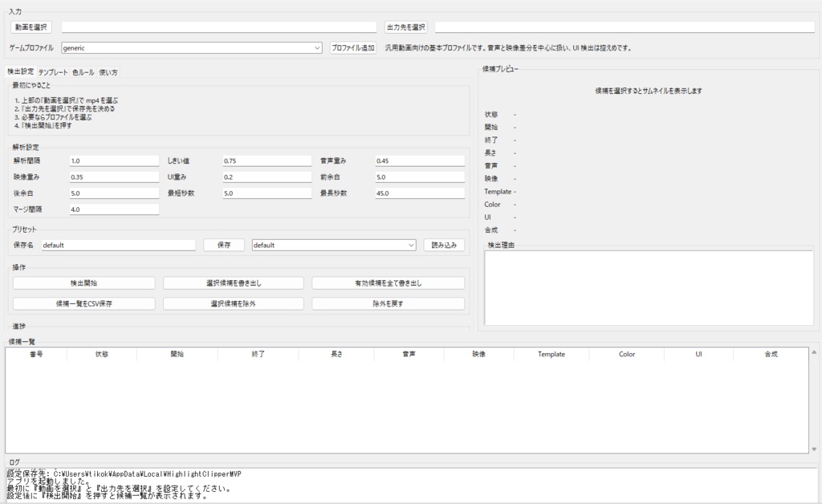The height and width of the screenshot is (504, 822).
Task: Click the log line 'アプリを起動しました。'
Action: (x=48, y=481)
